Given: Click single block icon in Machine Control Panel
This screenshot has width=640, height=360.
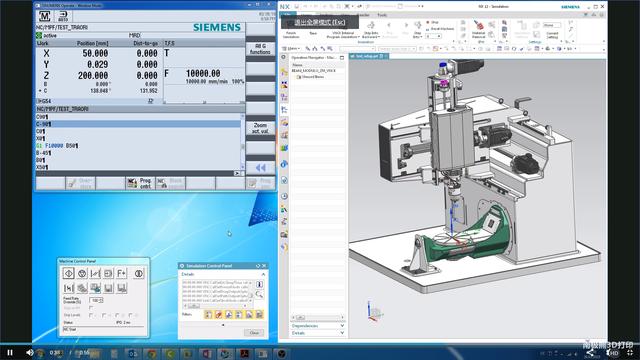Looking at the screenshot, I should coord(108,273).
